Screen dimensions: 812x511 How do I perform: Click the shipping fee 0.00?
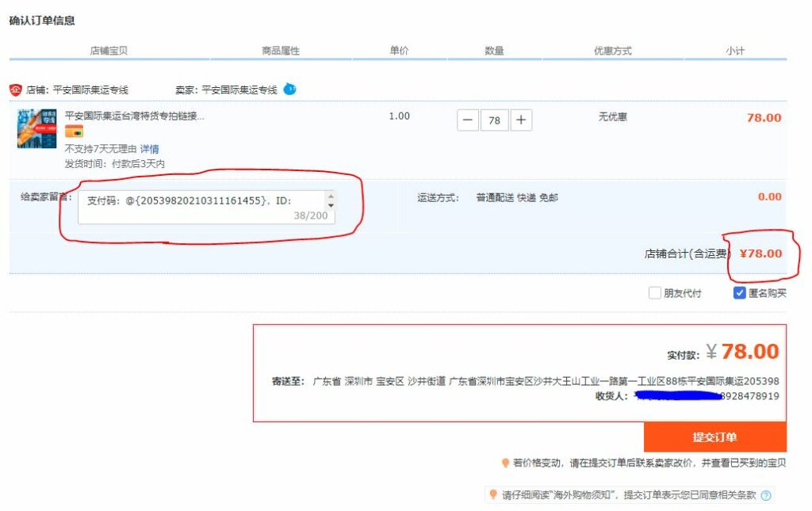pos(769,196)
